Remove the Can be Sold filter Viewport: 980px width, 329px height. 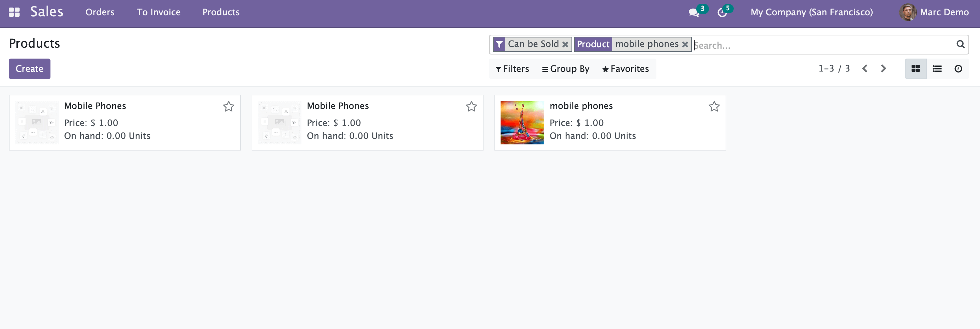click(x=565, y=45)
